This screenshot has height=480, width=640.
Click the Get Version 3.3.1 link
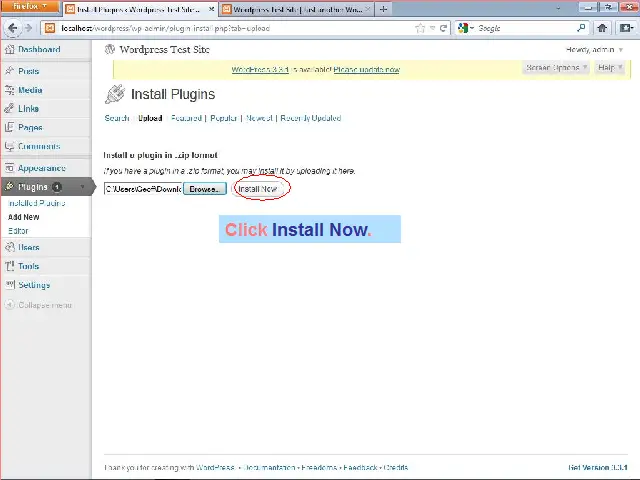(598, 467)
